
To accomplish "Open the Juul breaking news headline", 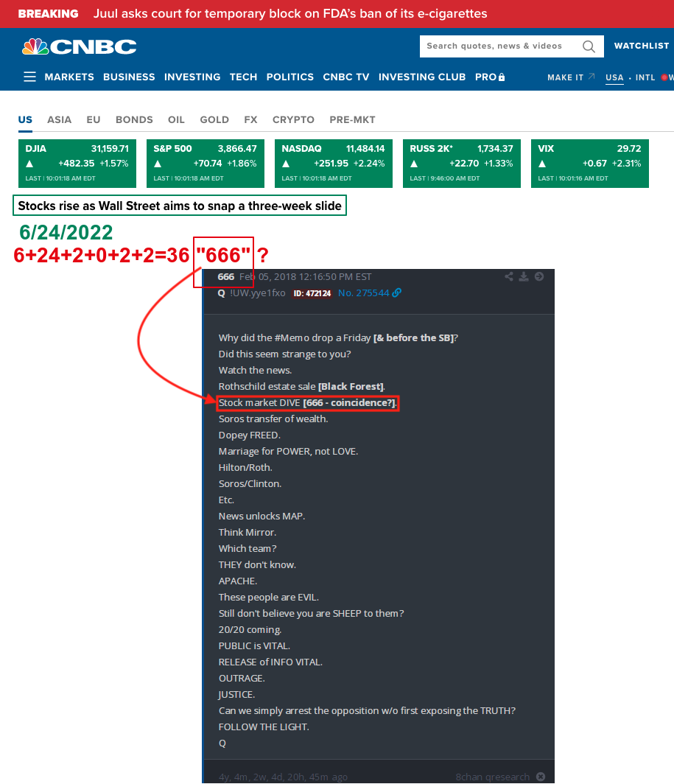I will click(x=290, y=13).
